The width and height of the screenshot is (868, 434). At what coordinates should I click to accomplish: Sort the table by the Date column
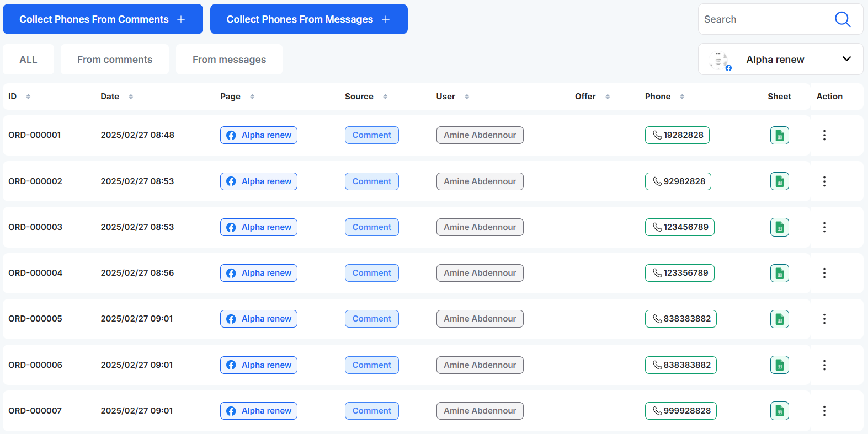[131, 97]
